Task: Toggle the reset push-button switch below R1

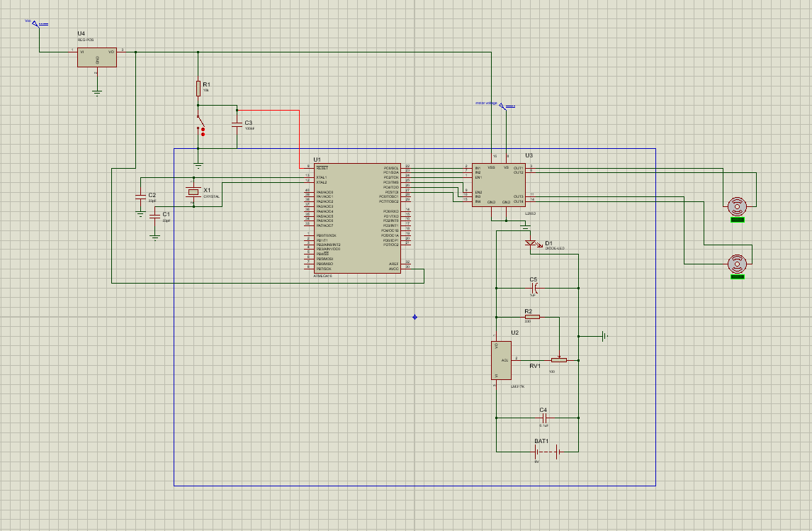Action: point(201,126)
